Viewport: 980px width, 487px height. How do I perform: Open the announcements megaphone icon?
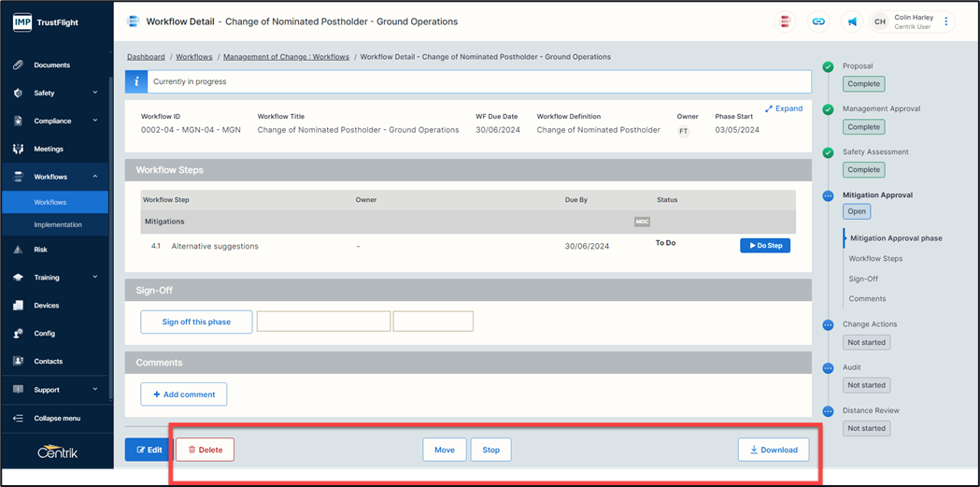(x=852, y=21)
